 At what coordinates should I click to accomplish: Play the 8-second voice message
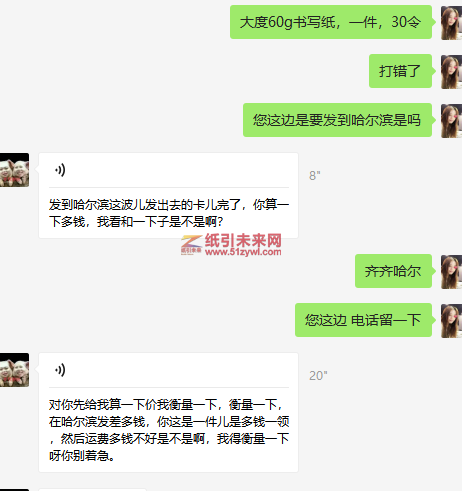[60, 170]
